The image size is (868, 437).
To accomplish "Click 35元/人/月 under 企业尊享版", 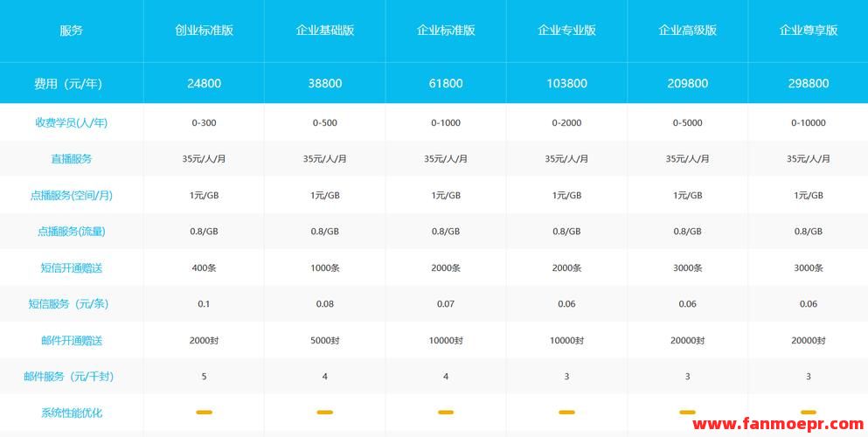I will pos(809,159).
